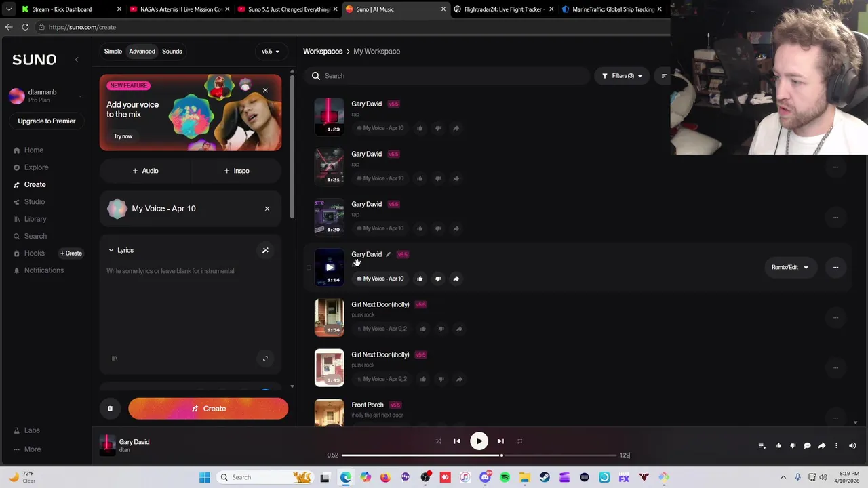
Task: Click into the lyrics text field
Action: pyautogui.click(x=191, y=305)
